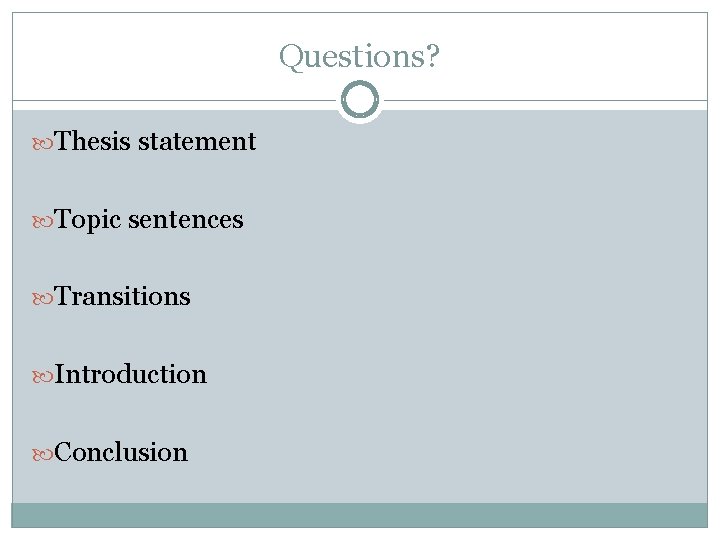The width and height of the screenshot is (720, 540).
Task: Select the word "sentences" in the second bullet
Action: pyautogui.click(x=186, y=220)
